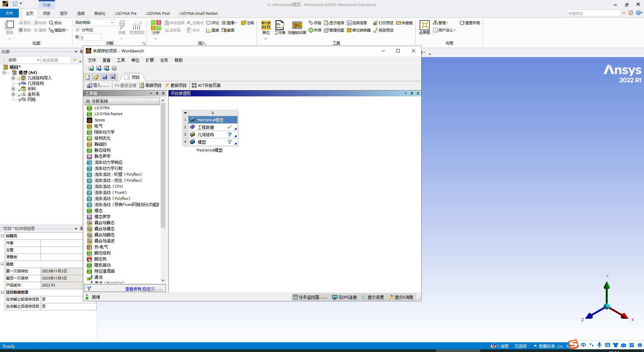The width and height of the screenshot is (644, 352).
Task: Click new project icon in Workbench toolbar
Action: pyautogui.click(x=87, y=77)
